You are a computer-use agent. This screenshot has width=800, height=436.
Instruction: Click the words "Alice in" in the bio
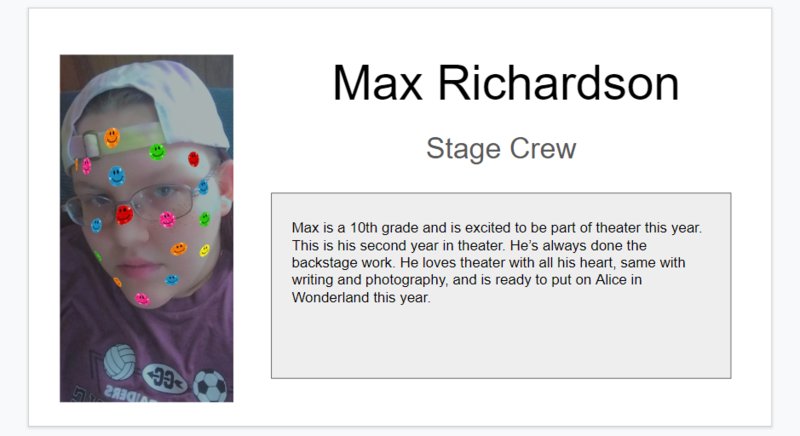click(618, 280)
